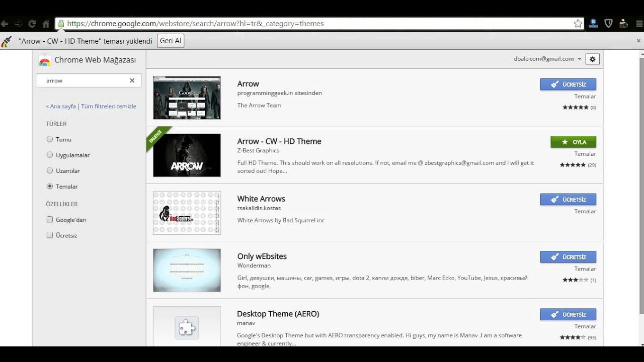Click the Arrow theme thumbnail with cast photo
The image size is (644, 362).
point(187,98)
